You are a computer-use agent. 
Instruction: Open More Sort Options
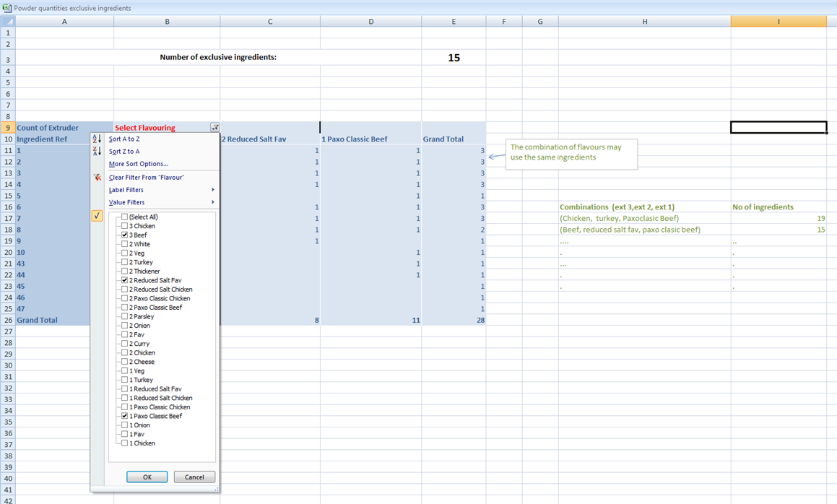pos(139,164)
